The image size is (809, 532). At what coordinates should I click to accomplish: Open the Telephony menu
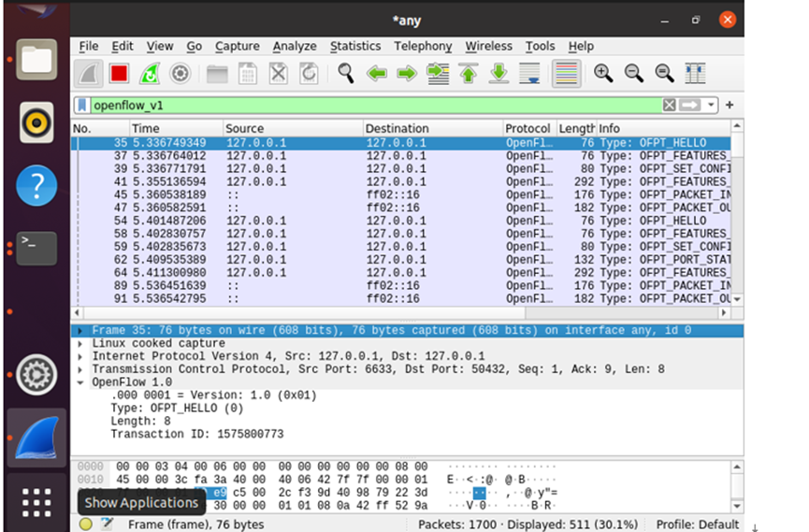click(x=423, y=46)
